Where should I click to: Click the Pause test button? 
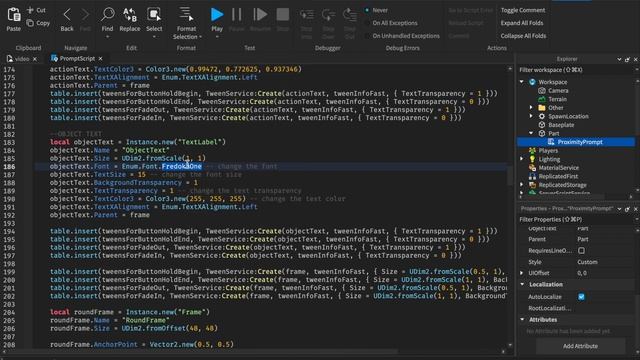pyautogui.click(x=237, y=15)
